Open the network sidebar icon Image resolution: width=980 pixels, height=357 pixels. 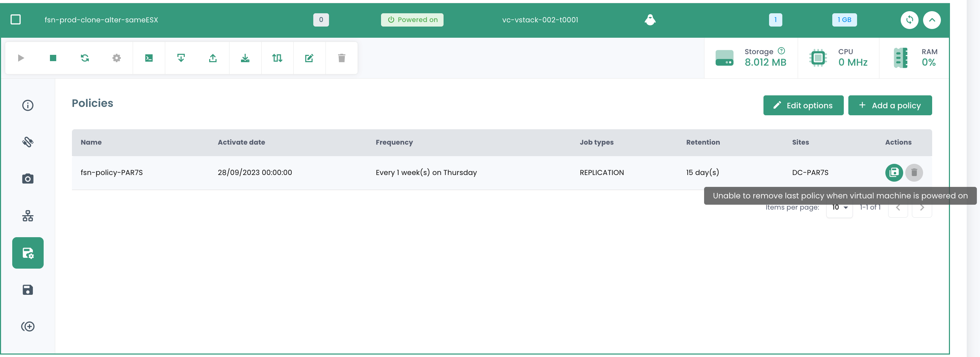[x=28, y=216]
